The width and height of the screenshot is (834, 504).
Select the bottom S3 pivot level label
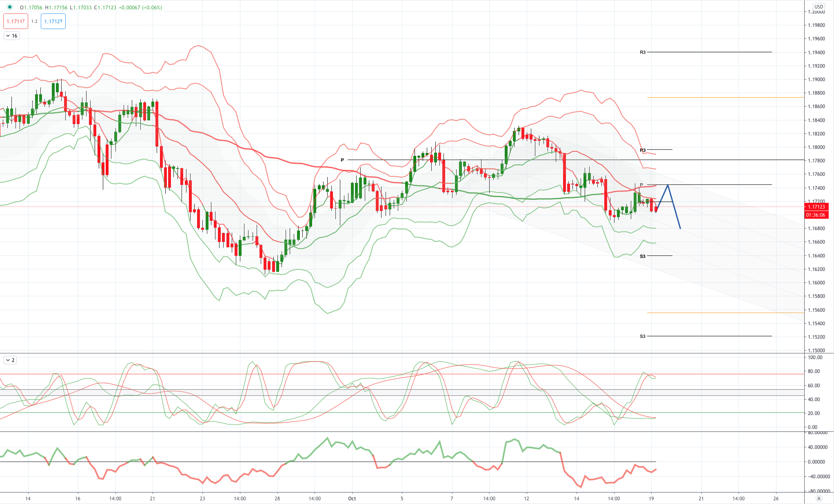[643, 336]
